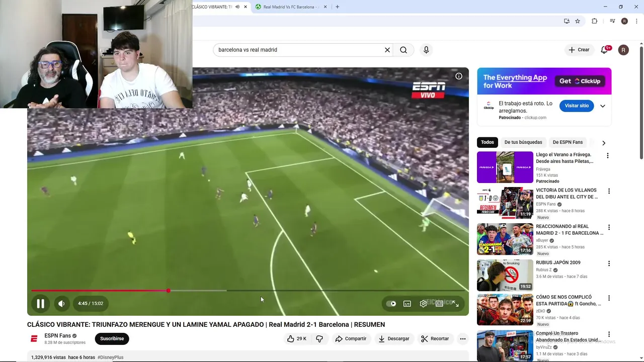Open xBuyer reaction video thumbnail

click(505, 239)
